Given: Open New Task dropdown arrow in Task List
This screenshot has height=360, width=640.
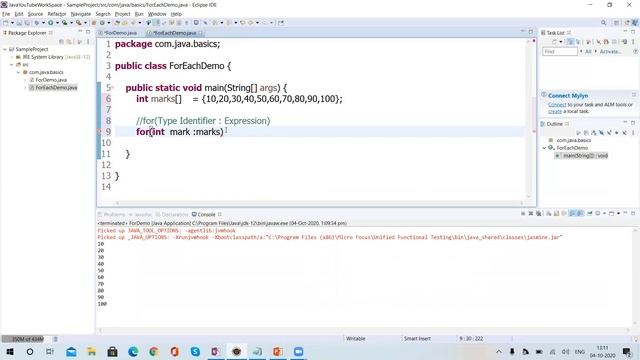Looking at the screenshot, I should tap(561, 42).
